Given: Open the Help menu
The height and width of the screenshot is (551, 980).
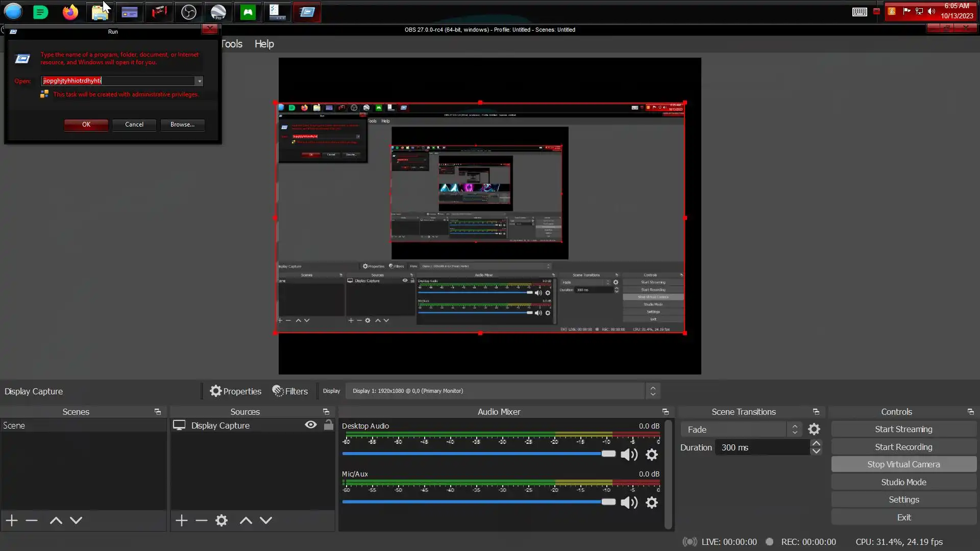Looking at the screenshot, I should [x=264, y=44].
